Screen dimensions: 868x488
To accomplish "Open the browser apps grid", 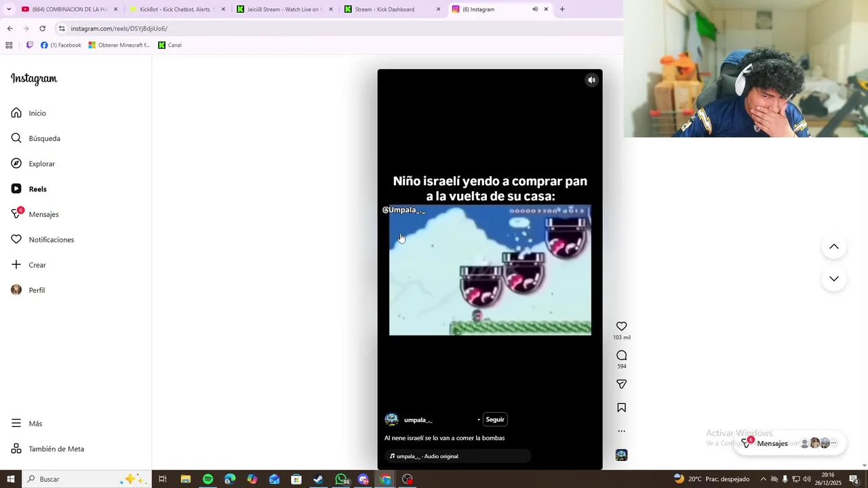I will [x=9, y=45].
